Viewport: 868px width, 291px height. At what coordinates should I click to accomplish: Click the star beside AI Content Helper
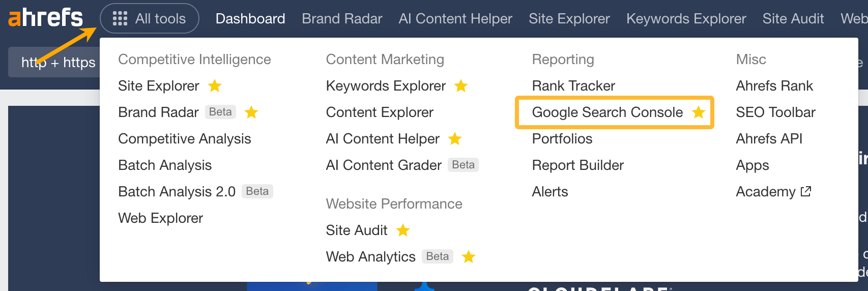click(x=455, y=139)
